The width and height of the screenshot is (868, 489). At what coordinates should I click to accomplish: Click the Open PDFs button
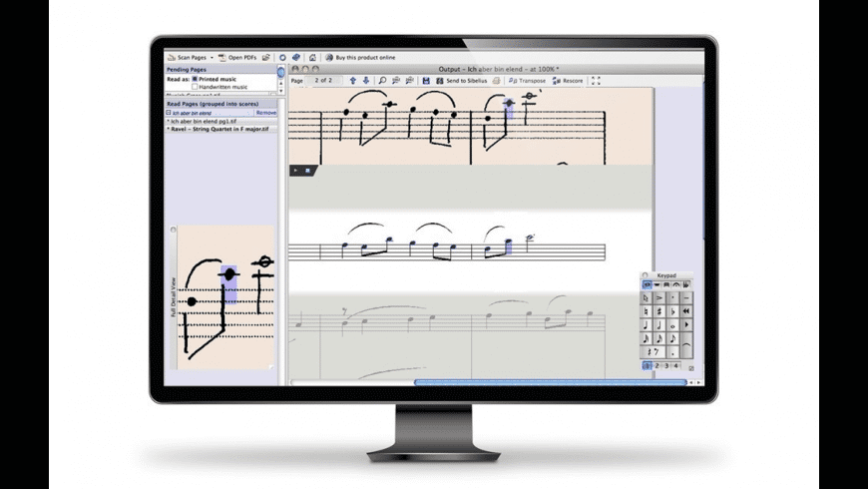pyautogui.click(x=237, y=57)
